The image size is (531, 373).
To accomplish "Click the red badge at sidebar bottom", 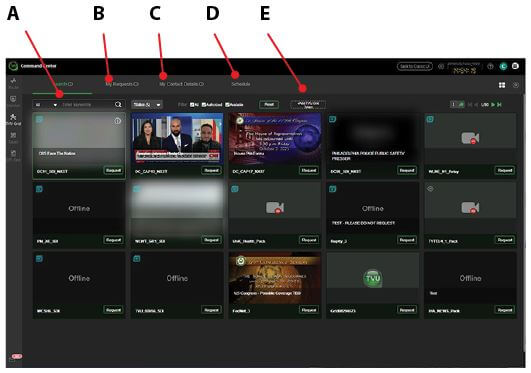I will tap(17, 356).
